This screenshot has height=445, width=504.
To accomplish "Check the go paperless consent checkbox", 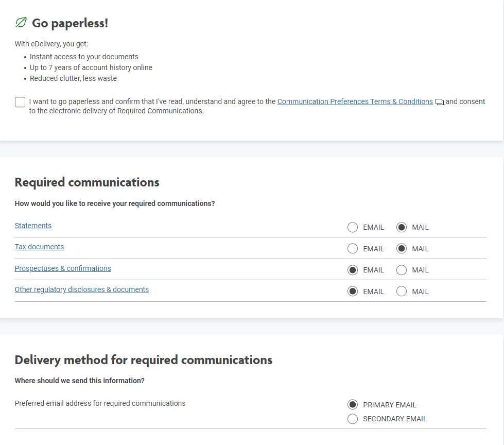I will pos(20,102).
